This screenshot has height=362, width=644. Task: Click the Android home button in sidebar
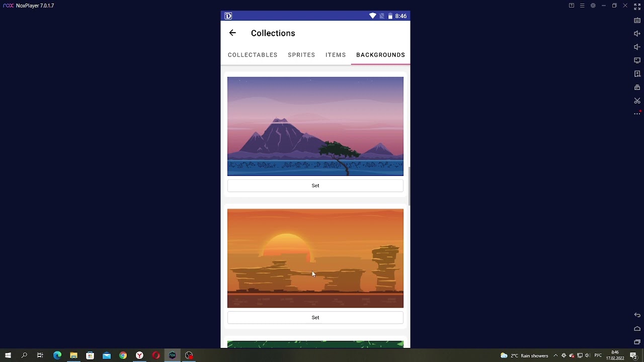point(637,329)
